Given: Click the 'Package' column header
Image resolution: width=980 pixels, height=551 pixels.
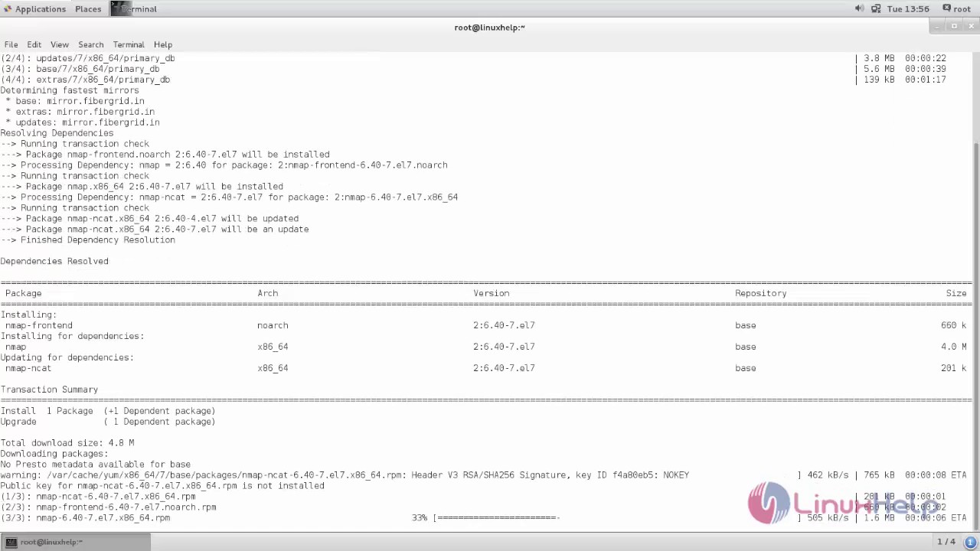Looking at the screenshot, I should click(x=24, y=293).
